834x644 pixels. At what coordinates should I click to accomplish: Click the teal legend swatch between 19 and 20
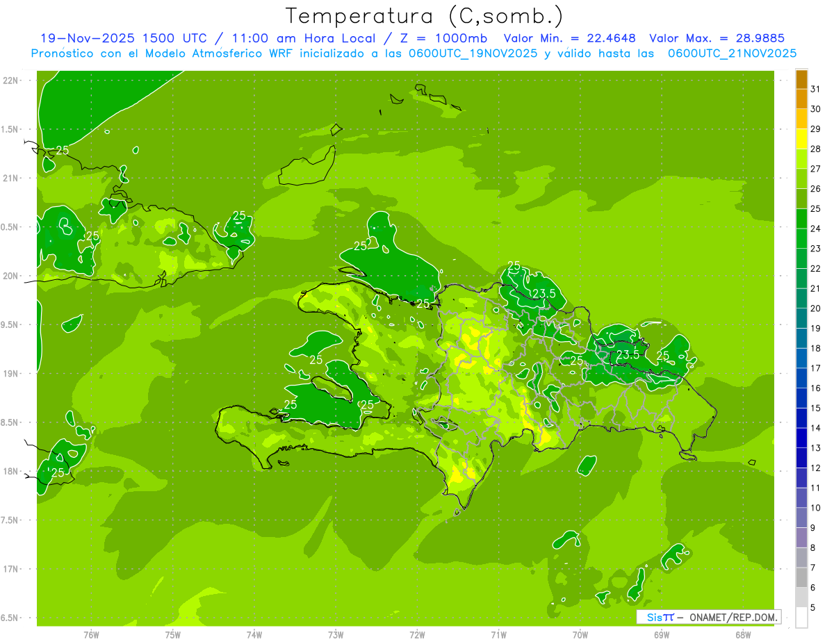click(801, 318)
